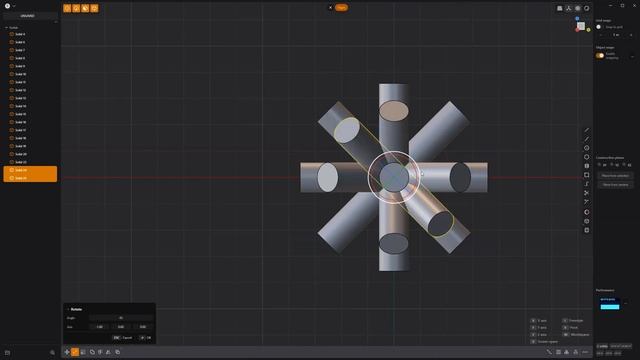Click the cyan Performance bar
This screenshot has width=640, height=360.
(x=610, y=307)
